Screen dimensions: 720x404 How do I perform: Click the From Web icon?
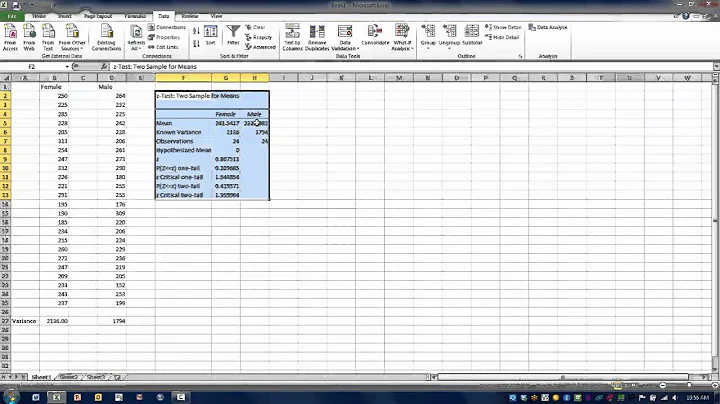click(29, 37)
